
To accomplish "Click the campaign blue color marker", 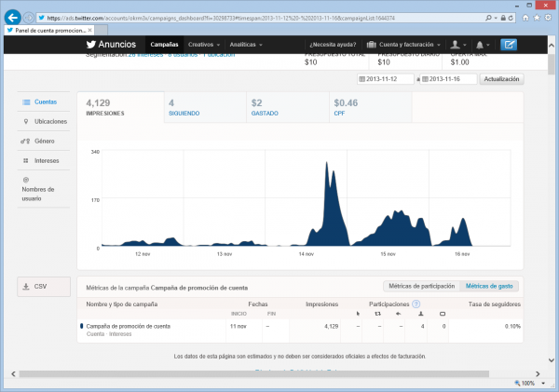I will coord(82,326).
